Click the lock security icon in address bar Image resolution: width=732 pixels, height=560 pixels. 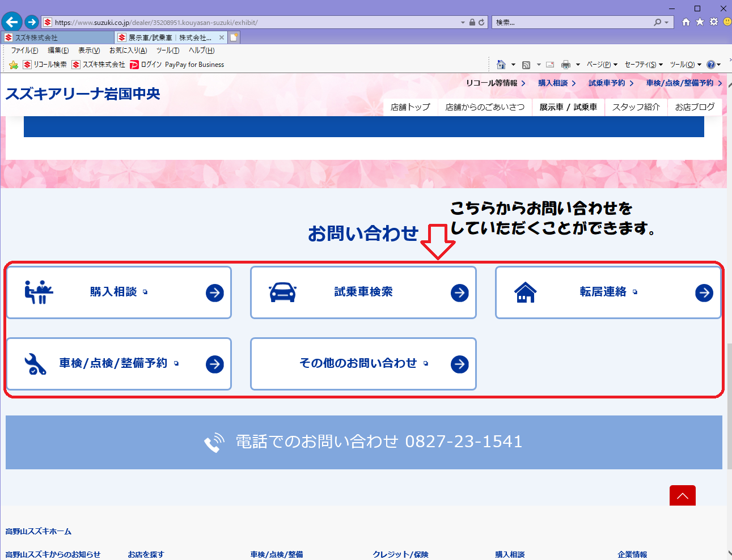[x=472, y=23]
